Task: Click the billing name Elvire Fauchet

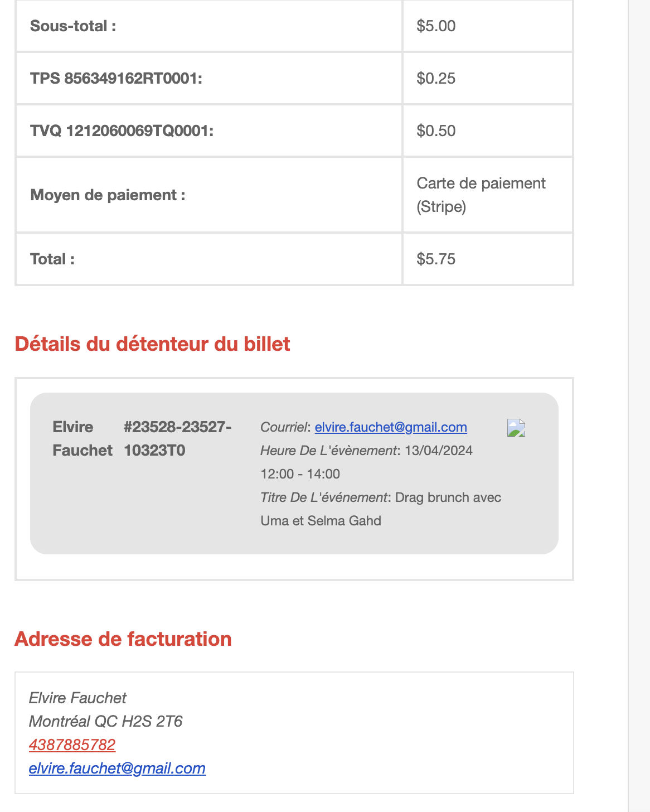Action: 77,698
